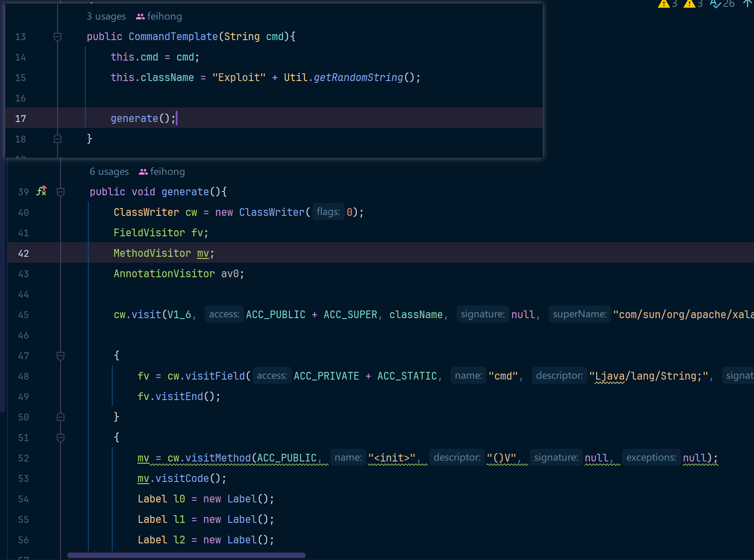Image resolution: width=754 pixels, height=560 pixels.
Task: Click the second yellow warning count indicator
Action: click(x=693, y=4)
